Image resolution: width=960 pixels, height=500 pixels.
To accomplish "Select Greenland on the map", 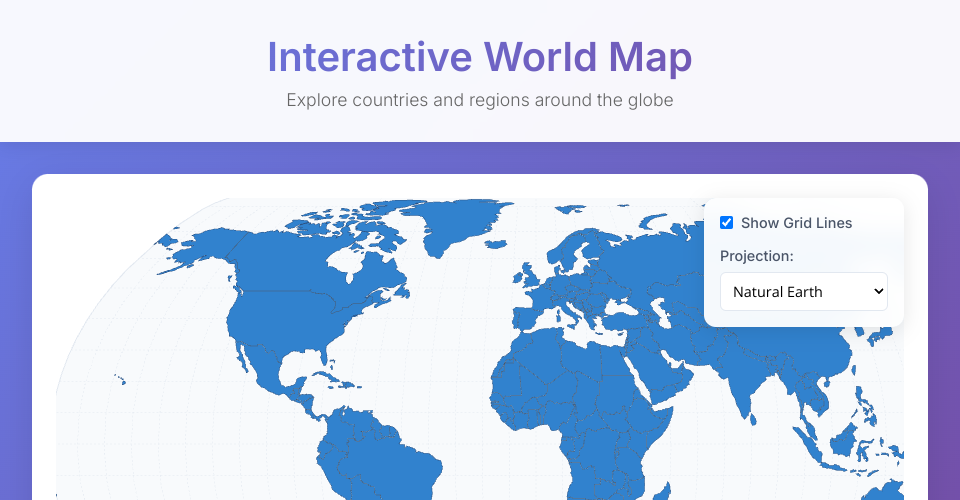I will 462,225.
